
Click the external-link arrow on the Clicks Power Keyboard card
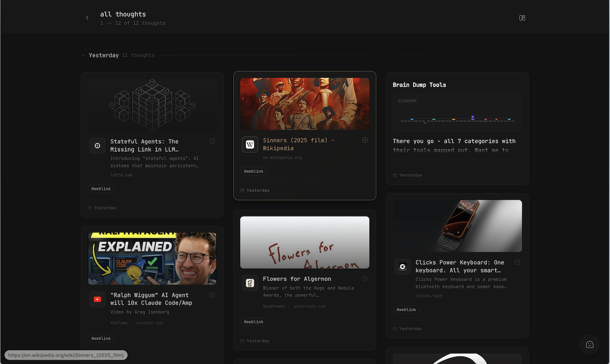(517, 262)
